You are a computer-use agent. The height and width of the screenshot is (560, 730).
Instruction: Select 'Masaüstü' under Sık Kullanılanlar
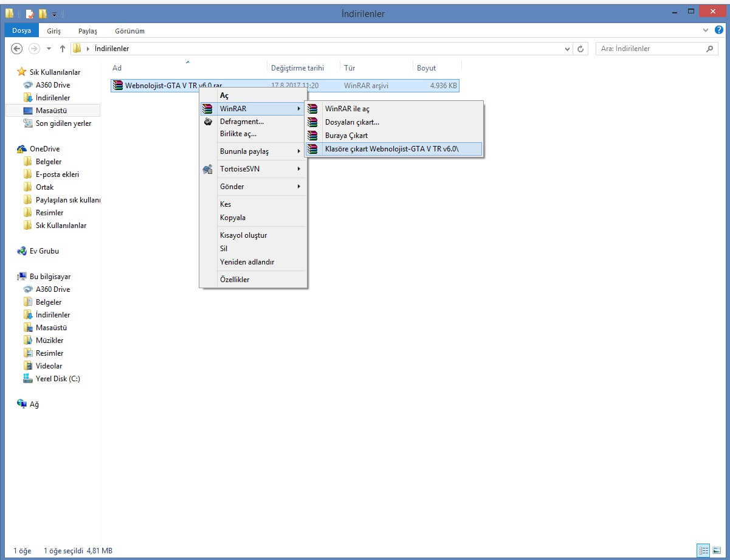click(x=52, y=111)
